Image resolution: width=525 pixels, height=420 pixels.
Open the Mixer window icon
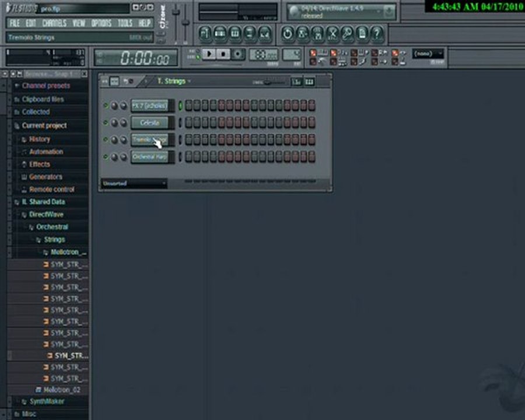[x=264, y=33]
